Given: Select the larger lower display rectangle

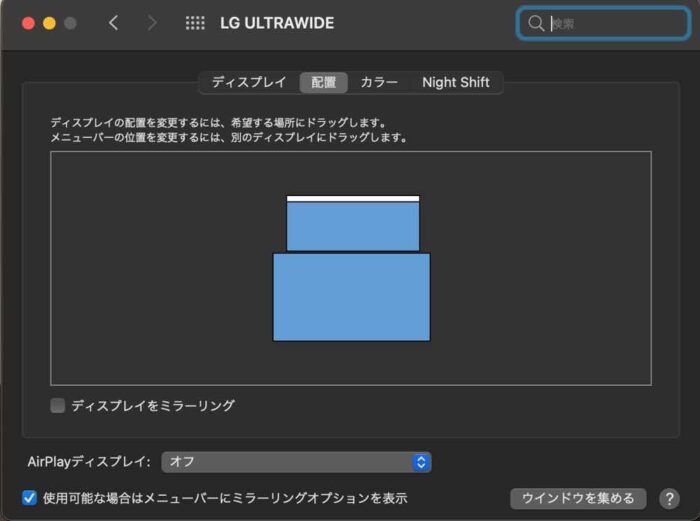Looking at the screenshot, I should (x=351, y=297).
